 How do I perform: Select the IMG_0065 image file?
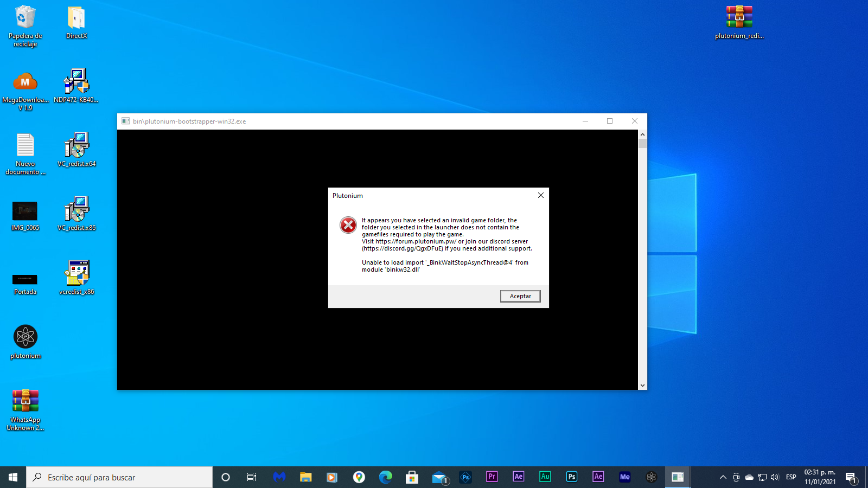[x=25, y=216]
